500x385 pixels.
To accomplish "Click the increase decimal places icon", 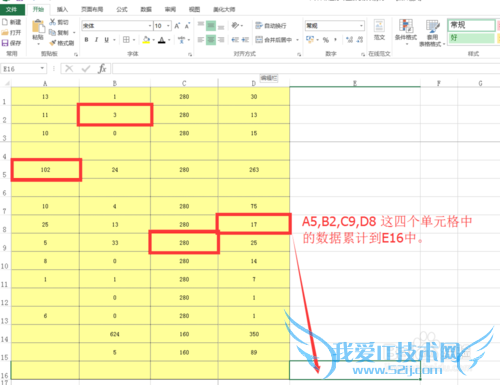I will tap(349, 40).
